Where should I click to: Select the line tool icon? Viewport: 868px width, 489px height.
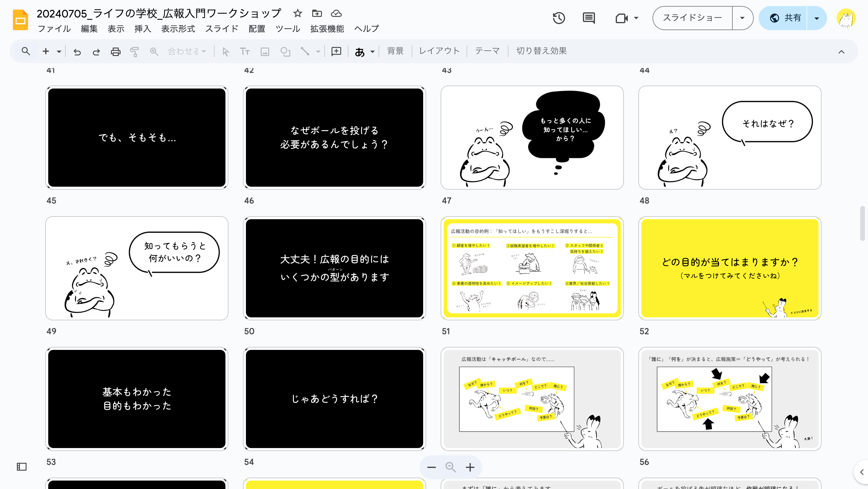305,51
